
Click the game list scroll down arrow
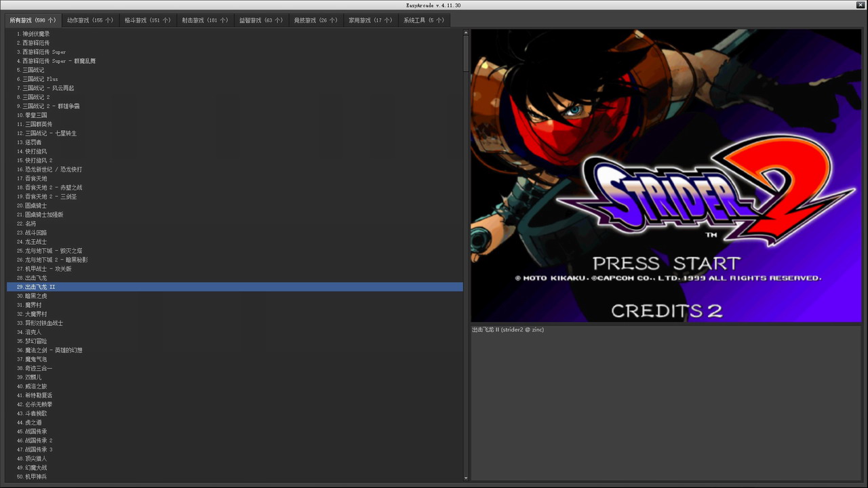[x=466, y=478]
